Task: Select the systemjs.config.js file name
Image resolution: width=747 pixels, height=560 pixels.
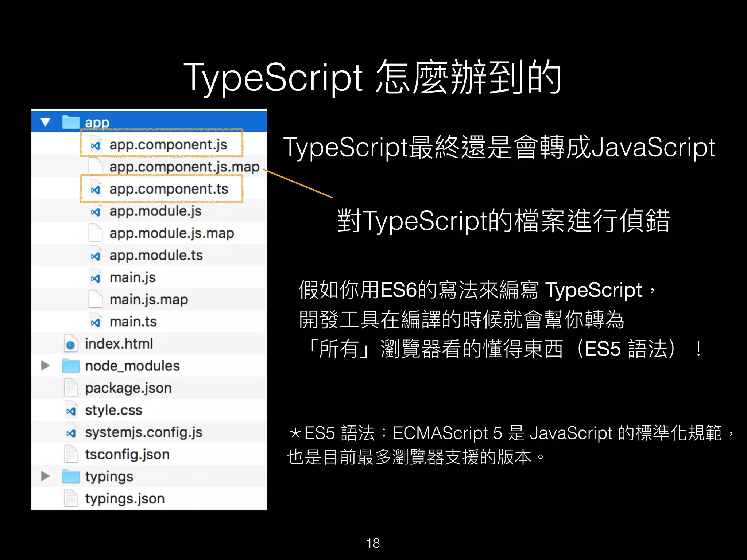Action: pos(144,433)
